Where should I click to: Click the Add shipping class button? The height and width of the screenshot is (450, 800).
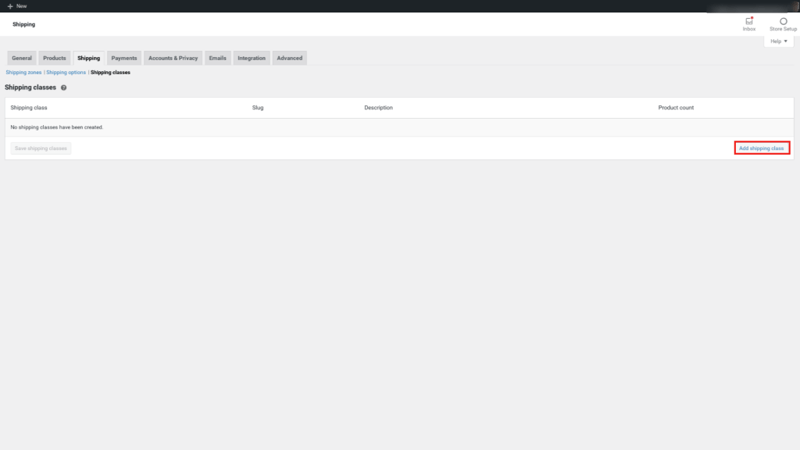pos(762,148)
